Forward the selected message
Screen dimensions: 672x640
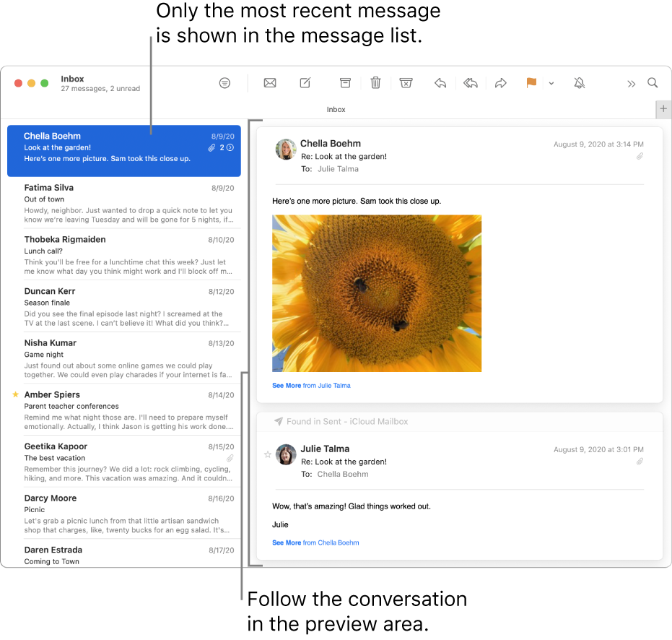[x=501, y=83]
